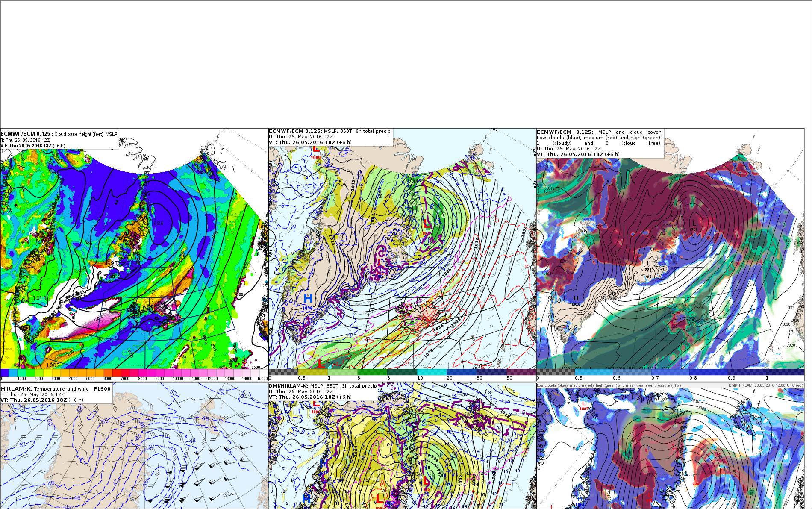Click the '10000' label on cloud base height legend

pyautogui.click(x=178, y=379)
